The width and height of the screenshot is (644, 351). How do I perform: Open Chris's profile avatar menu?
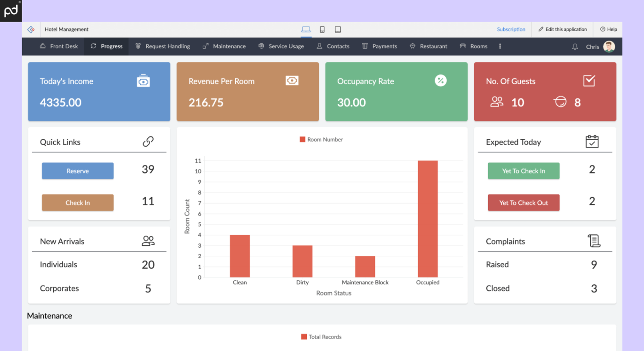(x=608, y=46)
